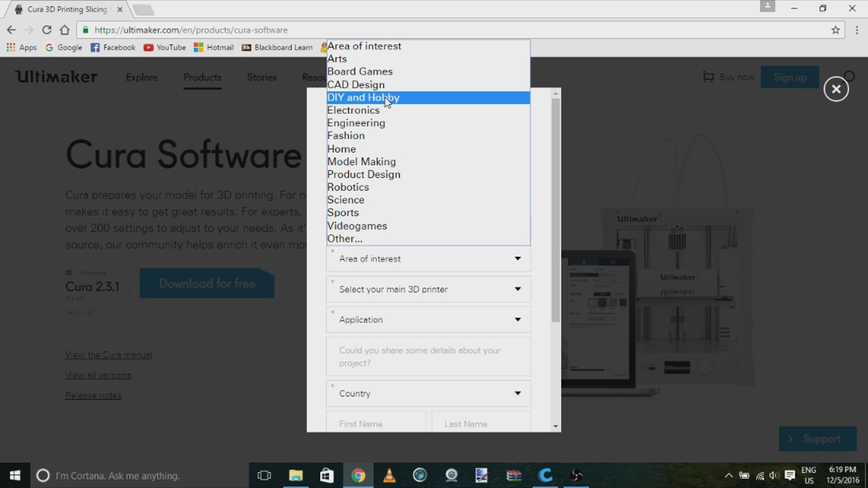Open Chrome's three-dot menu
868x488 pixels.
[857, 30]
